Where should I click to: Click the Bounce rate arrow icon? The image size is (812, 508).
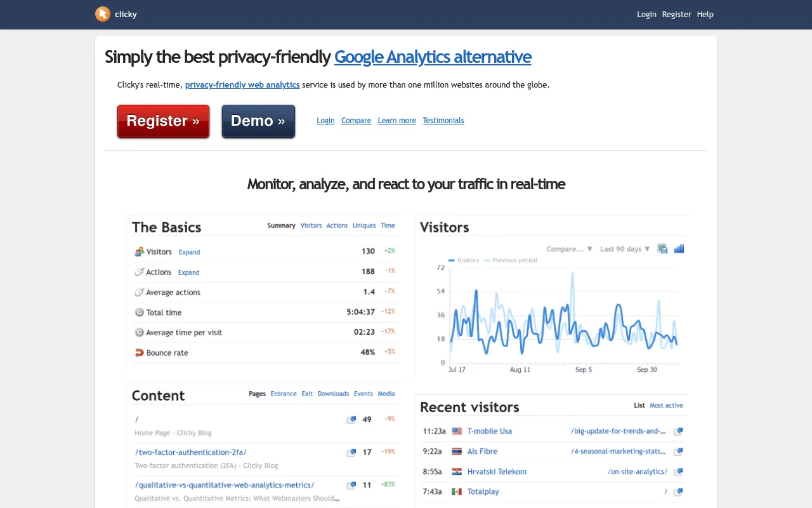pyautogui.click(x=140, y=352)
